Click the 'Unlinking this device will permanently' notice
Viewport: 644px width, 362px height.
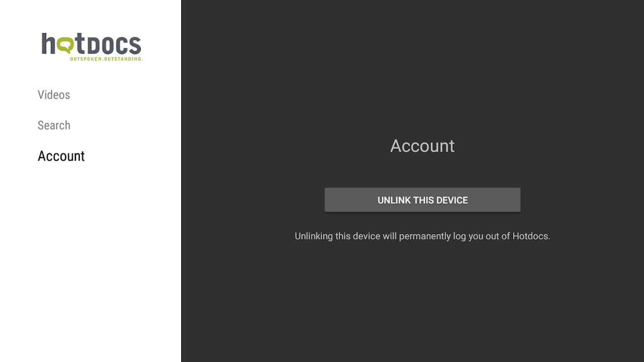423,236
